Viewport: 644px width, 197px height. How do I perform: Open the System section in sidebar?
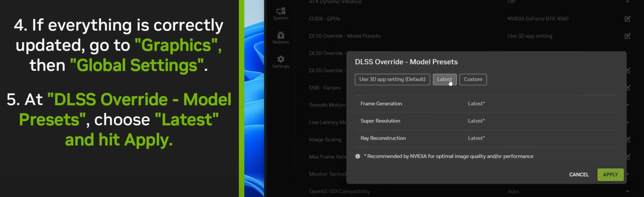(x=281, y=14)
